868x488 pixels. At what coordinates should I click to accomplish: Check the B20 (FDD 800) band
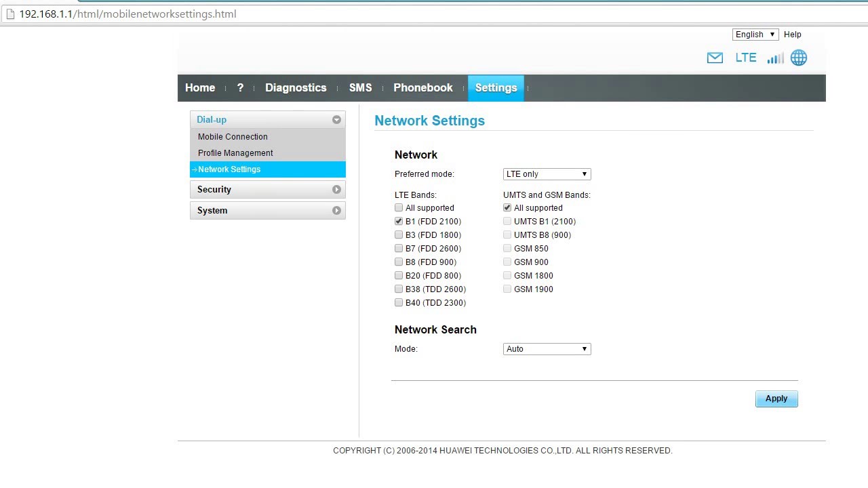[399, 276]
